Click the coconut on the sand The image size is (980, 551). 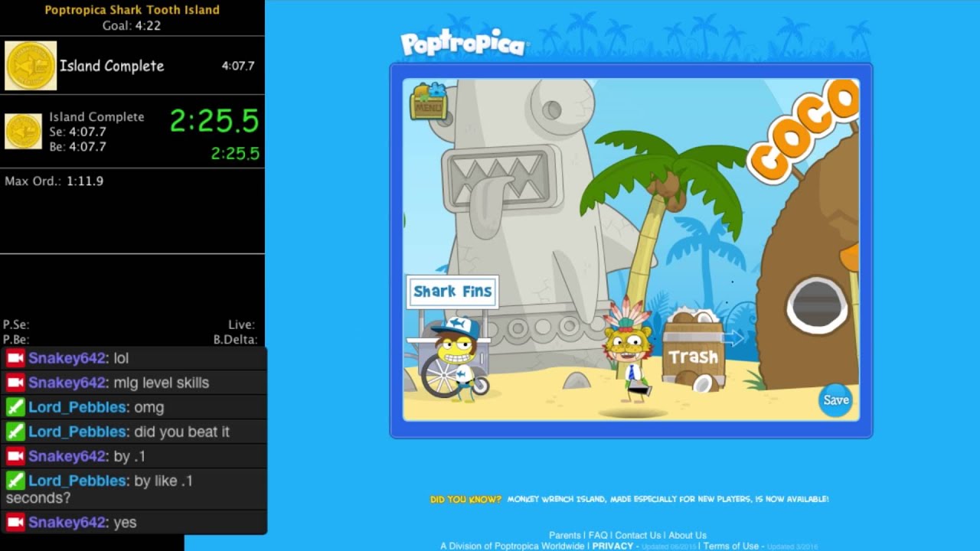(x=702, y=383)
